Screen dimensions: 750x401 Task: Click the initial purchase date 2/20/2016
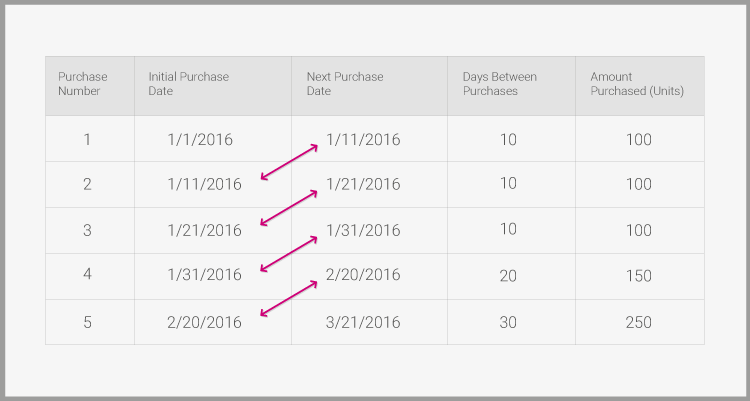(204, 322)
